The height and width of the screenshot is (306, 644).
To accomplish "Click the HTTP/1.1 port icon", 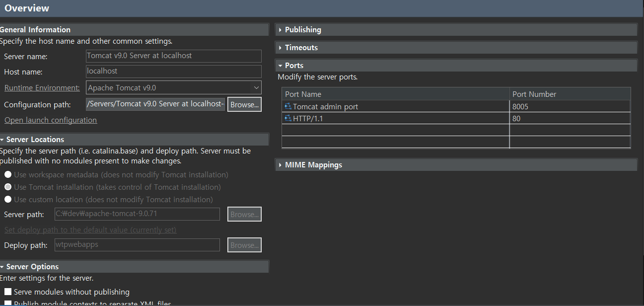I will (x=288, y=118).
